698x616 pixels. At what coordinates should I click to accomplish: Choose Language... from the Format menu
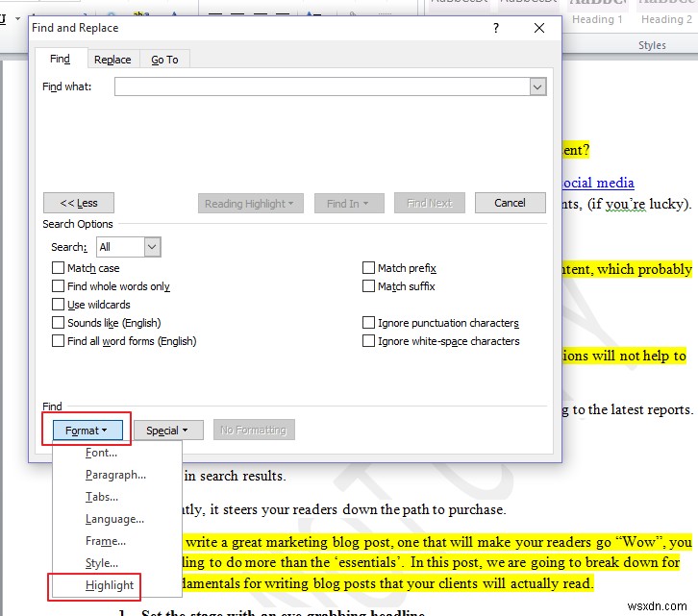[x=117, y=519]
